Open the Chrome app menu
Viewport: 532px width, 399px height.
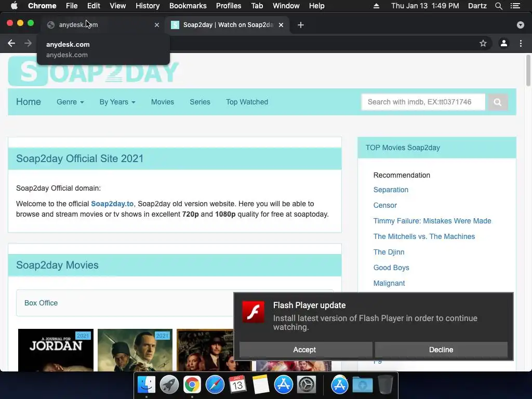tap(42, 6)
